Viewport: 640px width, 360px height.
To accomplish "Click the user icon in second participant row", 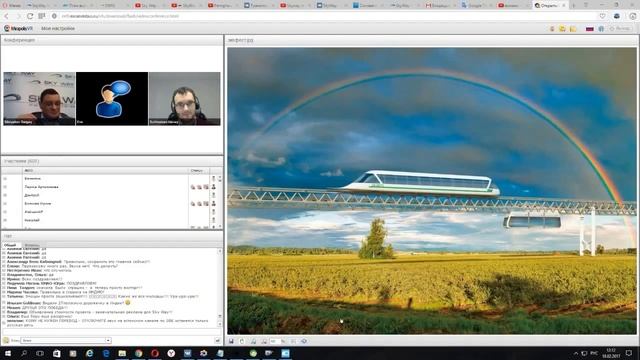I will 213,187.
